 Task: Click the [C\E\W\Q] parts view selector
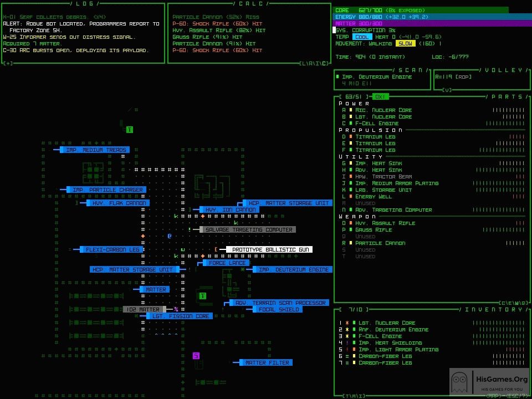pyautogui.click(x=514, y=303)
